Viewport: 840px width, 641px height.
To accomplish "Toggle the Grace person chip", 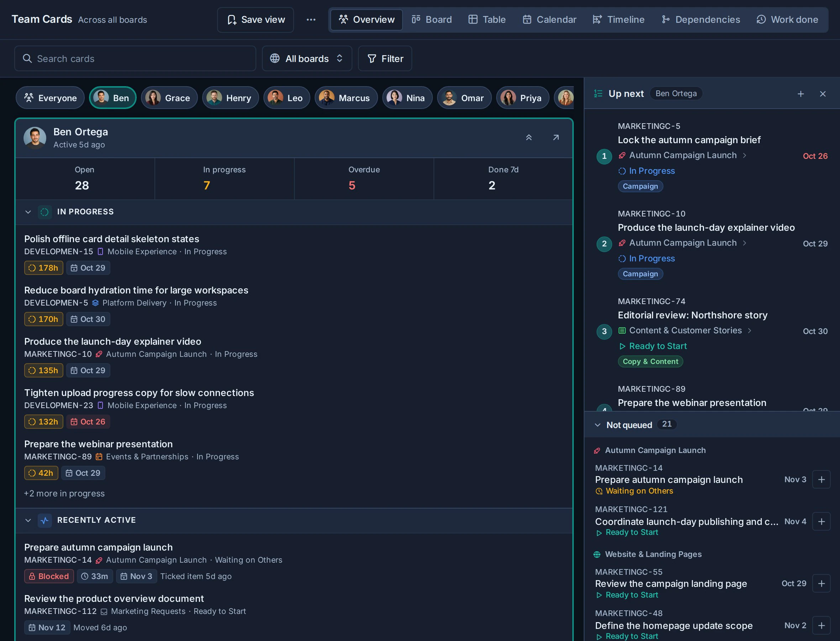I will click(169, 98).
